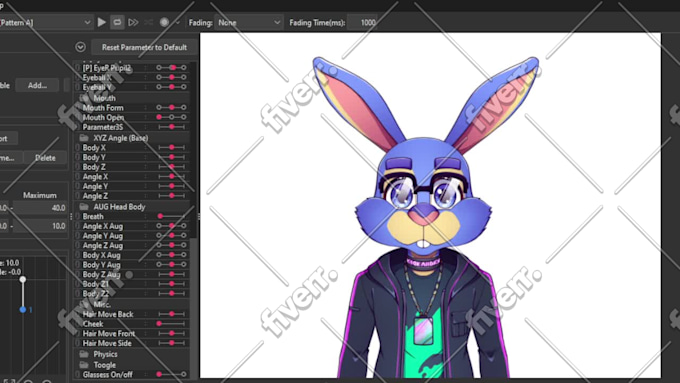Toggle the lock box left of Angle X
This screenshot has width=680, height=383.
click(x=78, y=177)
